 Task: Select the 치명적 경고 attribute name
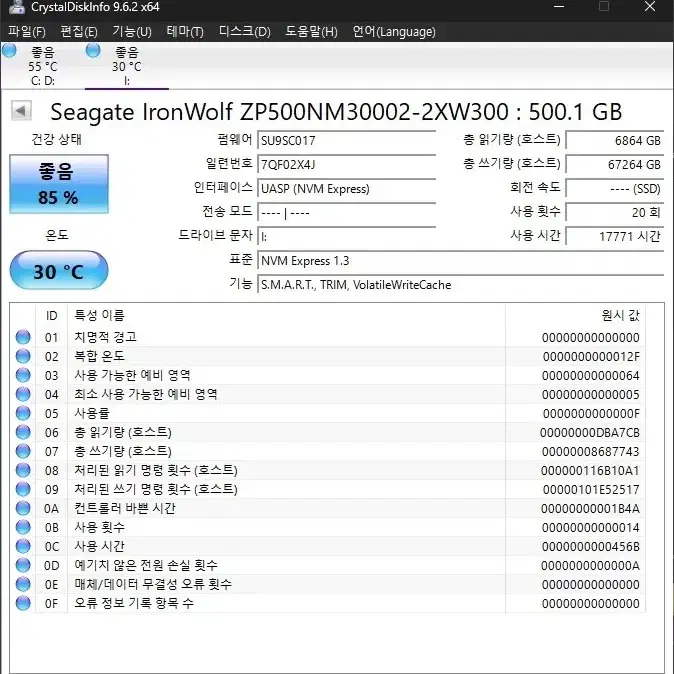click(x=105, y=337)
